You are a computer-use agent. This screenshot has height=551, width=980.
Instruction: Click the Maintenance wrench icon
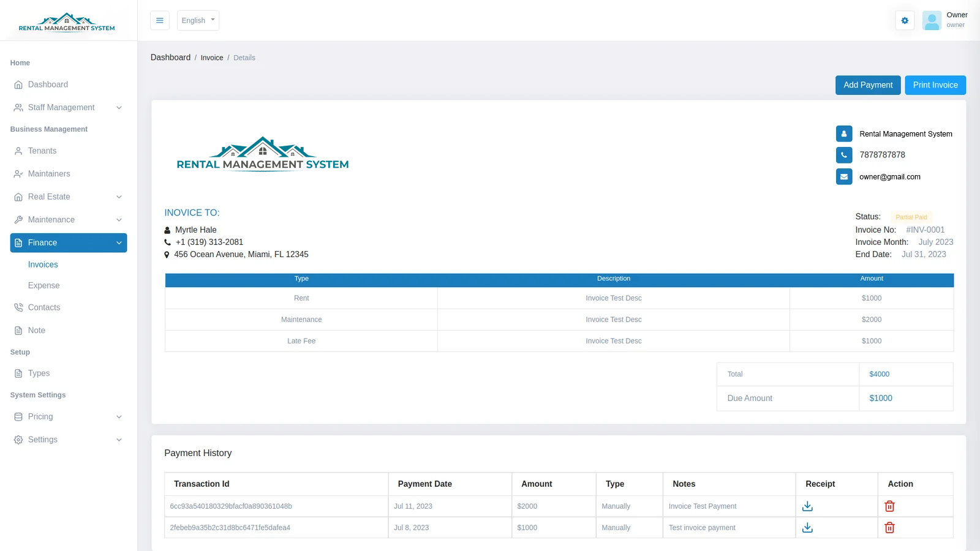(18, 220)
